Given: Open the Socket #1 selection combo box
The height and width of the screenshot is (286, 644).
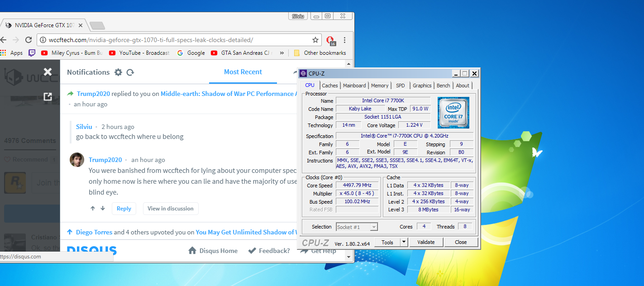Looking at the screenshot, I should click(357, 227).
